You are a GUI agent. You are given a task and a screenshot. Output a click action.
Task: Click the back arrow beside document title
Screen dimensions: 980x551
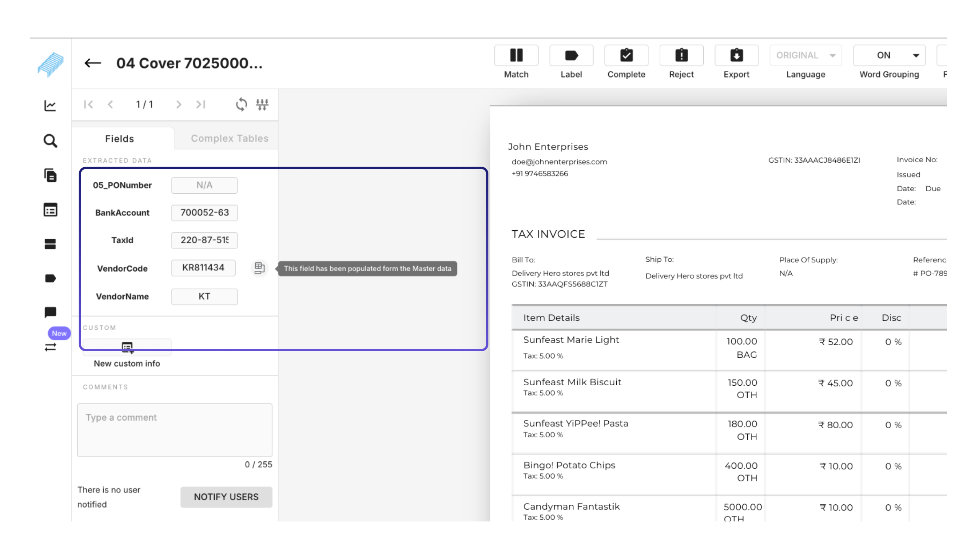pos(93,63)
